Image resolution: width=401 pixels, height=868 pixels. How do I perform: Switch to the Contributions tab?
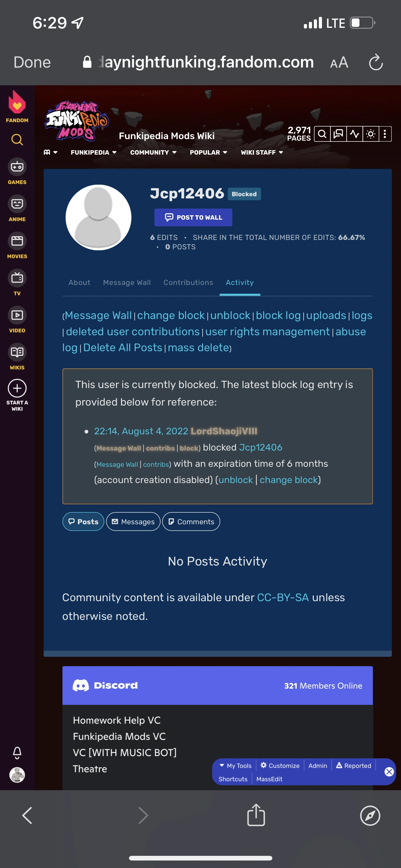[x=188, y=282]
